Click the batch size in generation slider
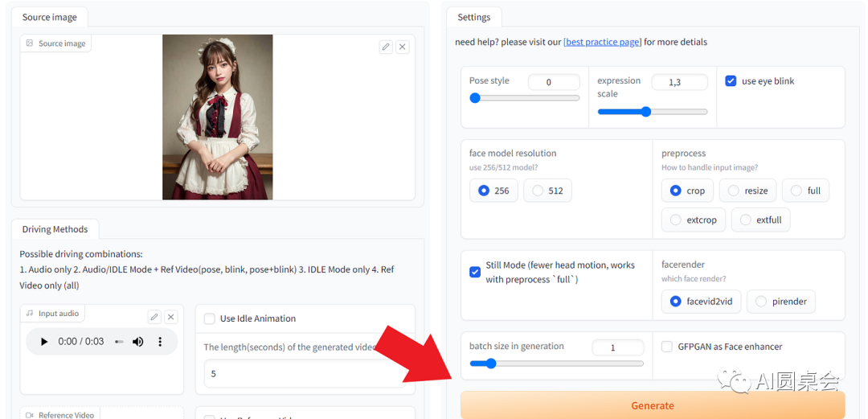Screen dimensions: 868x419 tap(556, 364)
